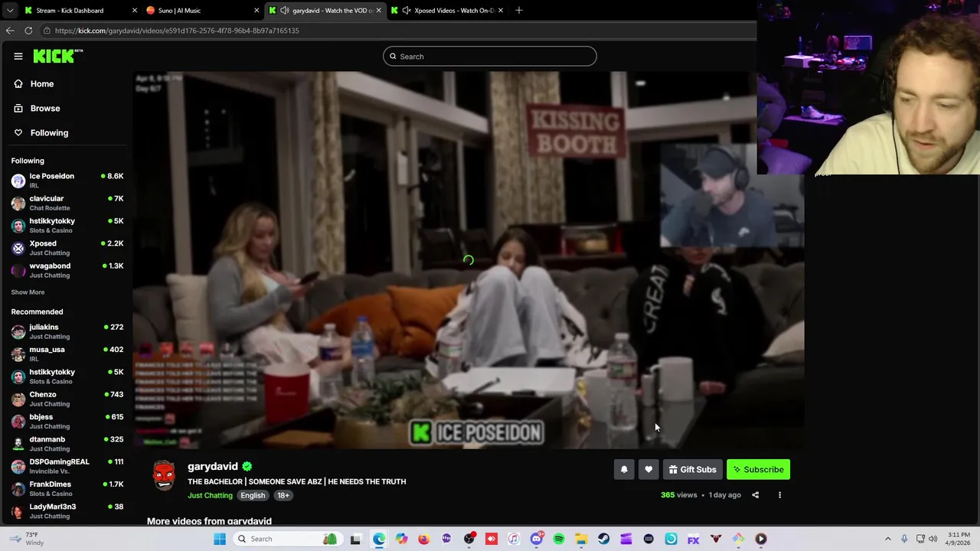Open clavicular's channel in the sidebar
The width and height of the screenshot is (980, 551).
click(x=67, y=202)
